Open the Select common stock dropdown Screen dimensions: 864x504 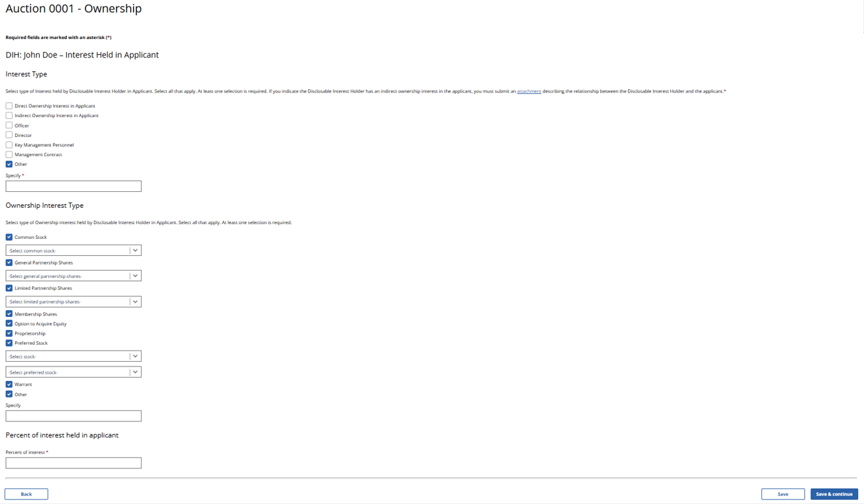73,251
